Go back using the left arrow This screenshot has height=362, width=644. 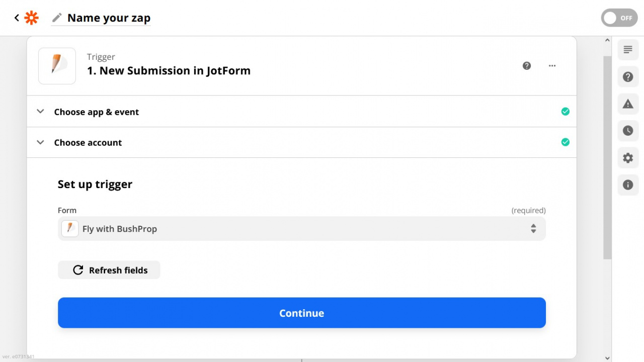[x=17, y=18]
